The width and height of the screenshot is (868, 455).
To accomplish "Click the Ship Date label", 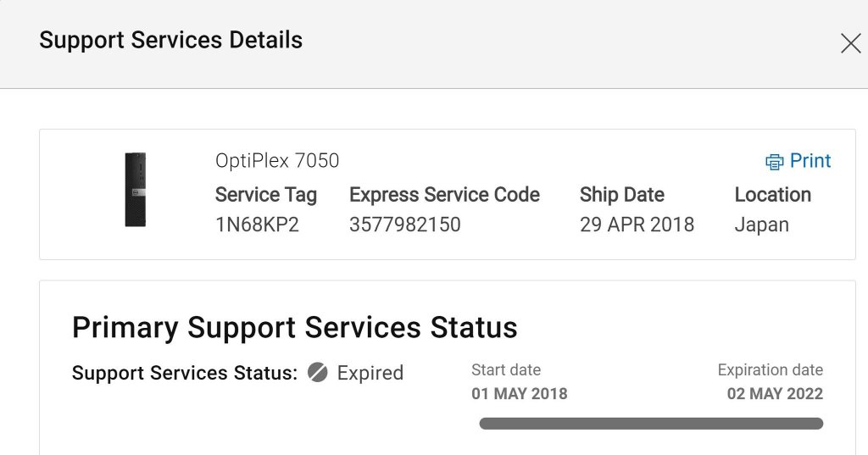I will (x=622, y=195).
